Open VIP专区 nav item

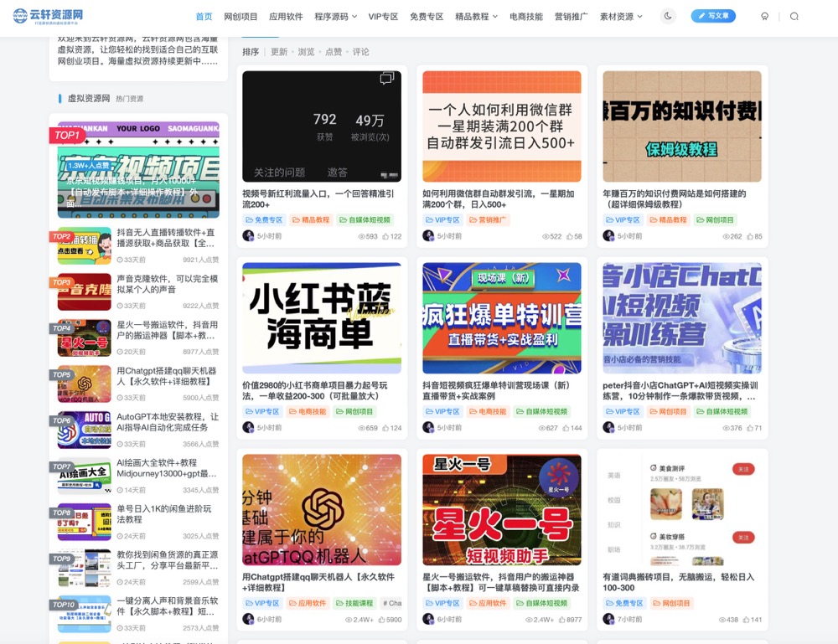pyautogui.click(x=383, y=17)
